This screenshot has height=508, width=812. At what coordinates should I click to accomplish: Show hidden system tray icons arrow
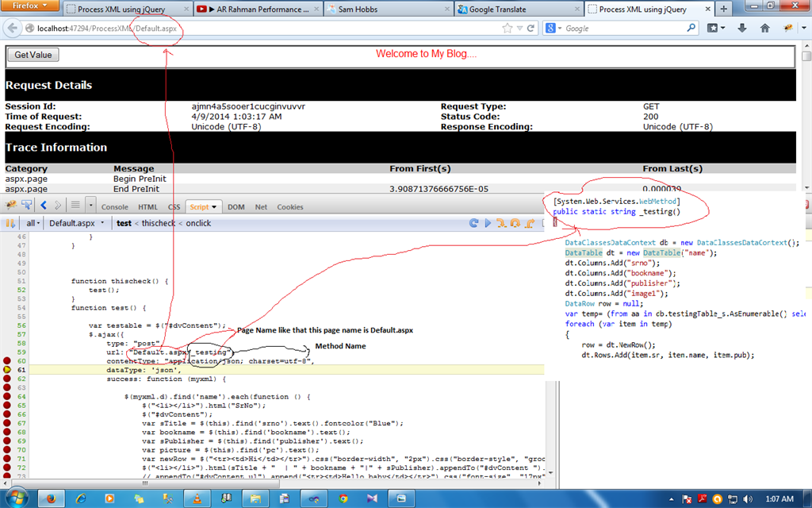click(671, 499)
